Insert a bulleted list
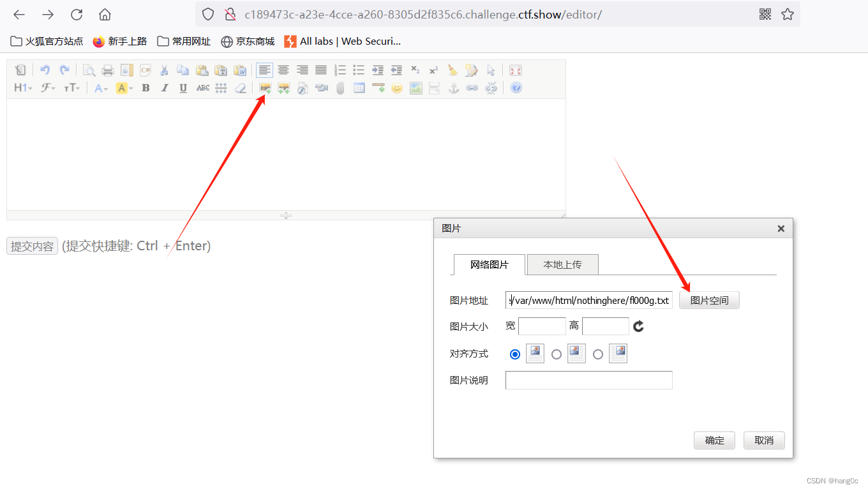This screenshot has height=491, width=868. (359, 70)
